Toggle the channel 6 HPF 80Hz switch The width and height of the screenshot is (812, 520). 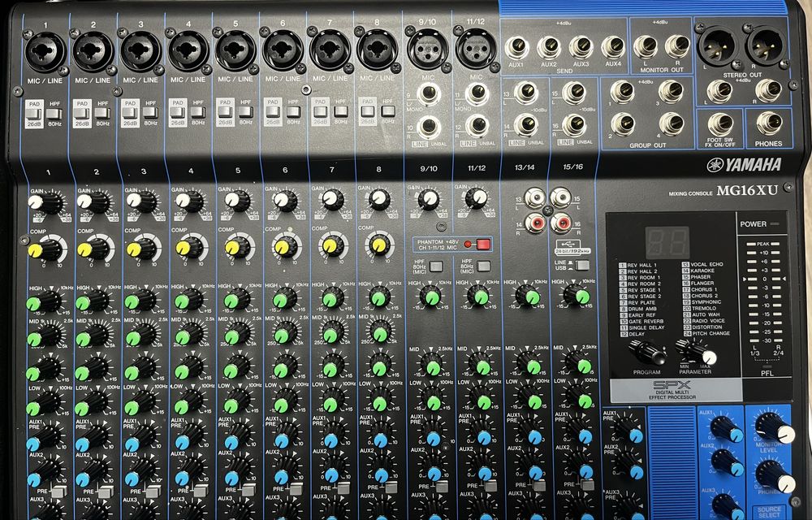click(x=294, y=112)
